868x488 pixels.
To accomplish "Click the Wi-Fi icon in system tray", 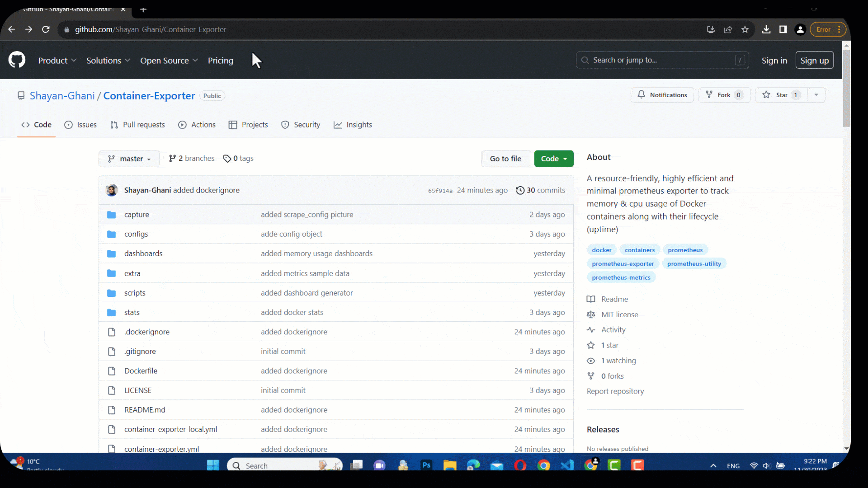I will (754, 465).
